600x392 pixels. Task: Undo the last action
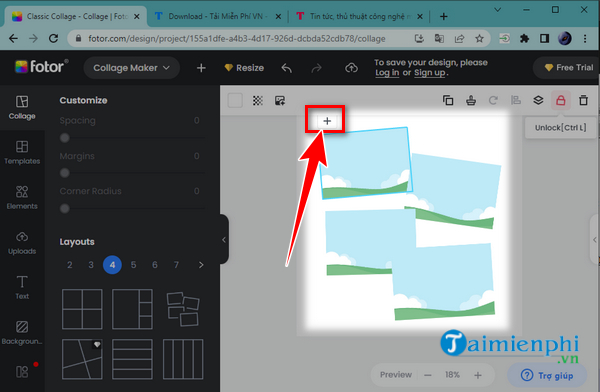(286, 68)
